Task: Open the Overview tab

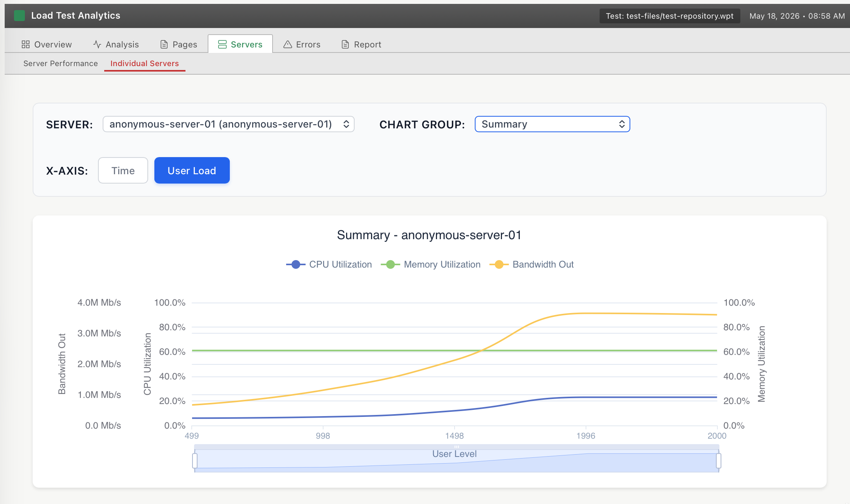Action: point(47,44)
